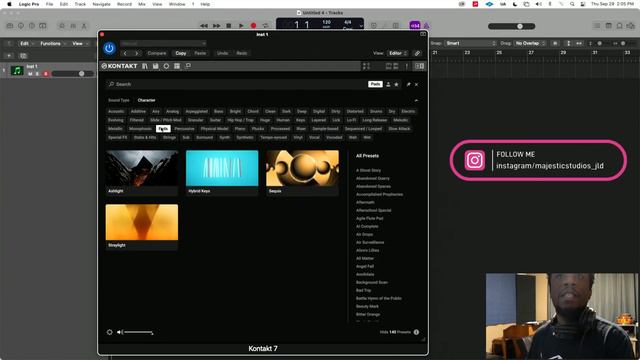Image resolution: width=640 pixels, height=360 pixels.
Task: Select the Hybrid Keys library thumbnail
Action: [222, 172]
